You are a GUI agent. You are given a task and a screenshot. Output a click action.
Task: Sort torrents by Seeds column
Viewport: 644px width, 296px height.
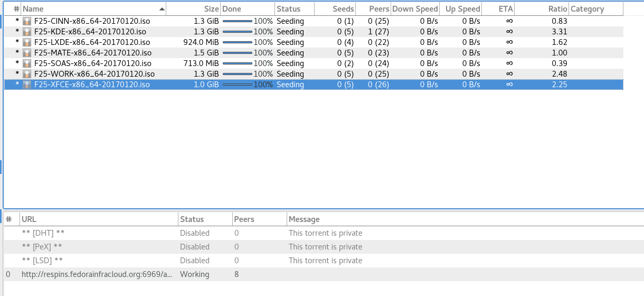tap(335, 9)
